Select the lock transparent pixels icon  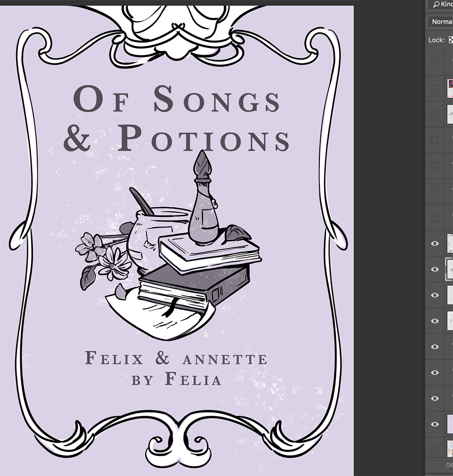pos(451,40)
